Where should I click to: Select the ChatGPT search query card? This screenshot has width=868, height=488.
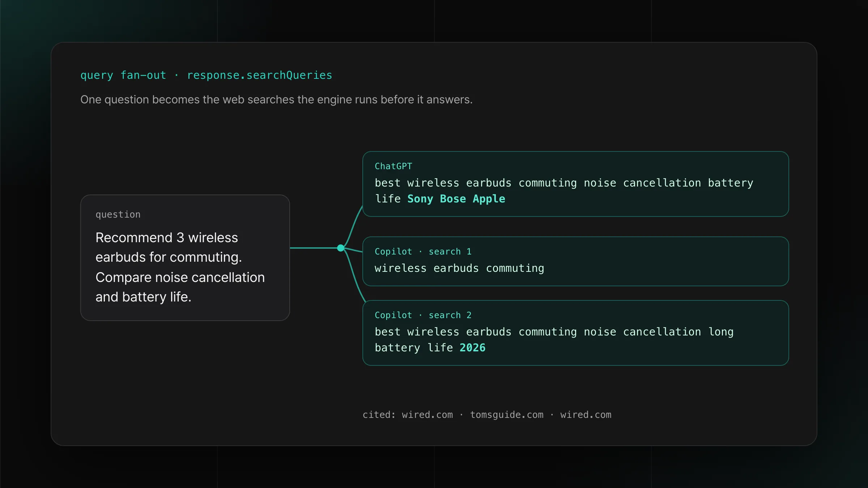click(x=576, y=184)
